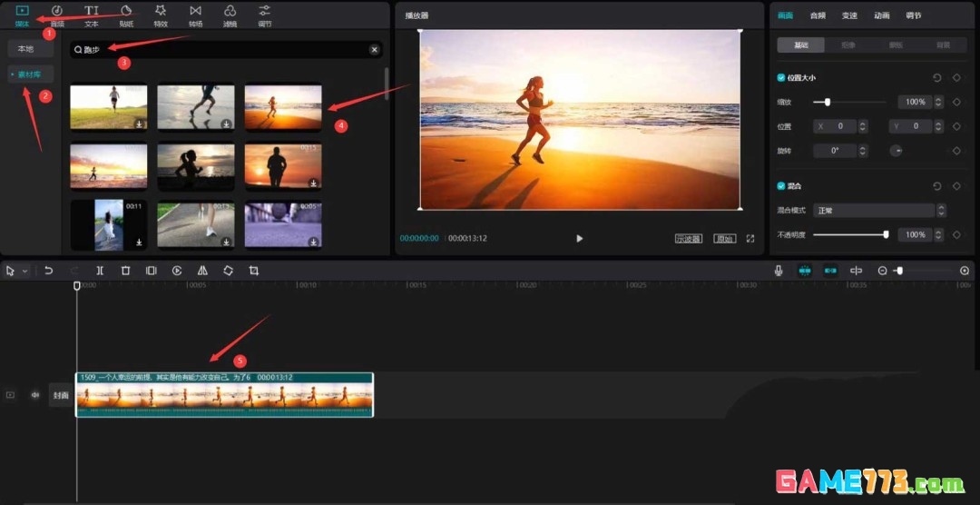Open the 转场 (transitions) panel
The width and height of the screenshot is (980, 505).
point(195,15)
